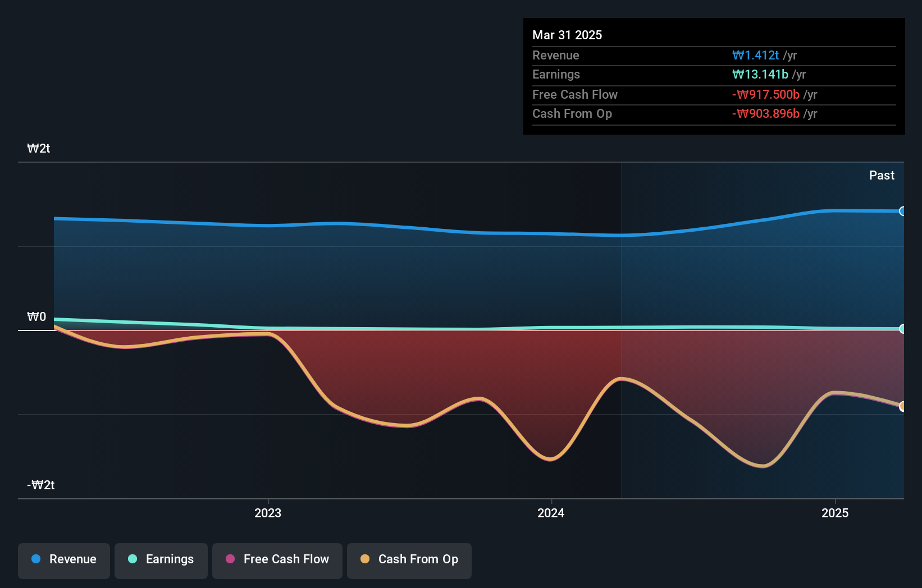Click the pink Free Cash Flow dot
This screenshot has width=922, height=588.
(x=230, y=559)
